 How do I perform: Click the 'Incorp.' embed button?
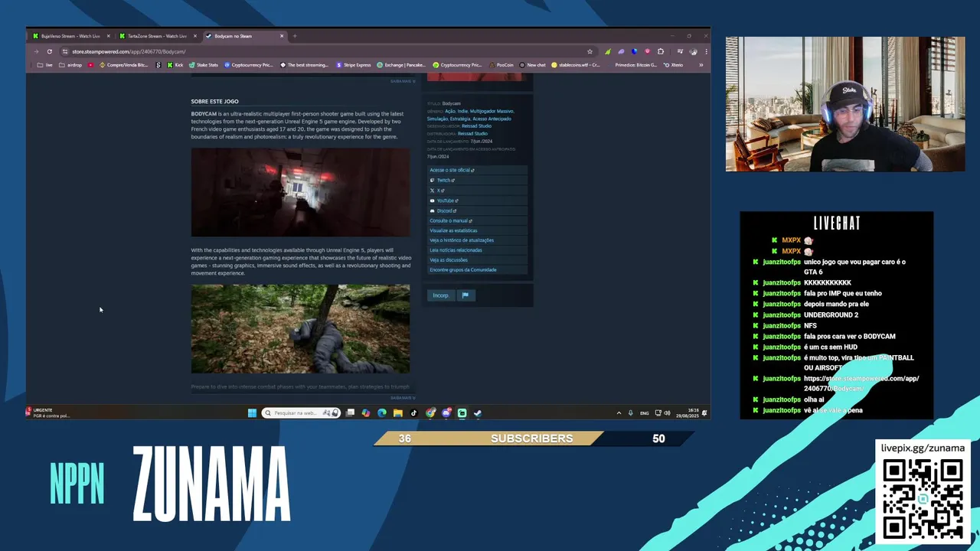click(x=440, y=295)
